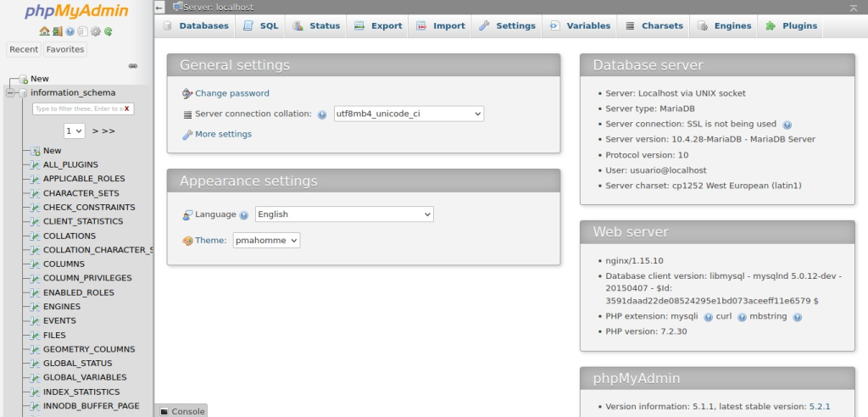The width and height of the screenshot is (868, 417).
Task: Open the page number dropdown in sidebar
Action: pyautogui.click(x=75, y=131)
